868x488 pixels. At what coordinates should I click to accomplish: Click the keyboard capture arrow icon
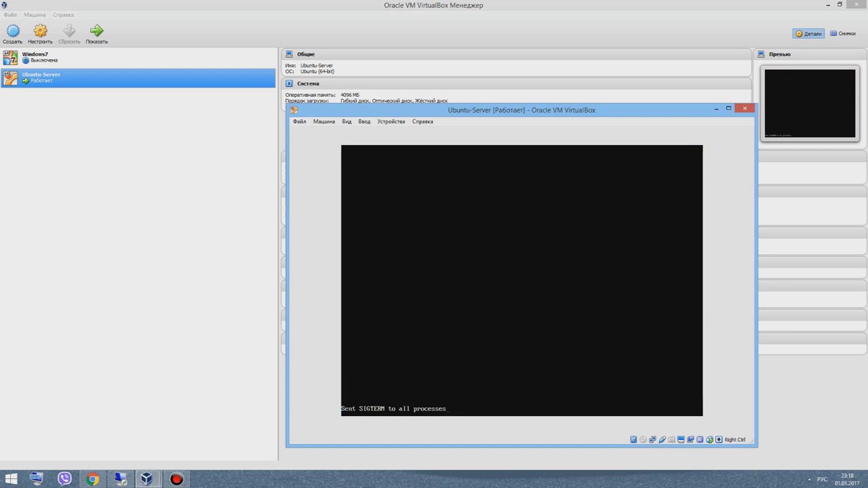tap(719, 440)
